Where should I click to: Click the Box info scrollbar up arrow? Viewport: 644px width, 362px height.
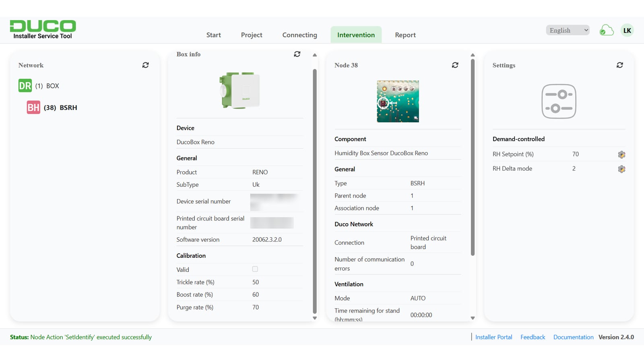[315, 55]
